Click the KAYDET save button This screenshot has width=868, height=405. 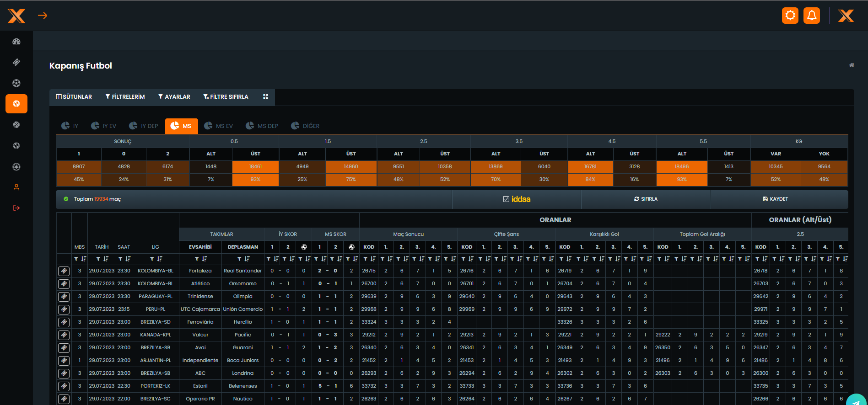(775, 199)
